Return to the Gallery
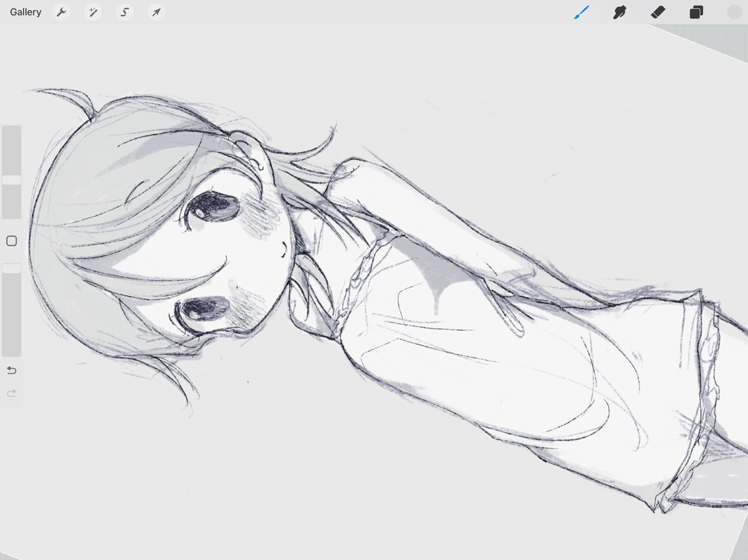Screen dimensions: 748x560 [x=26, y=12]
